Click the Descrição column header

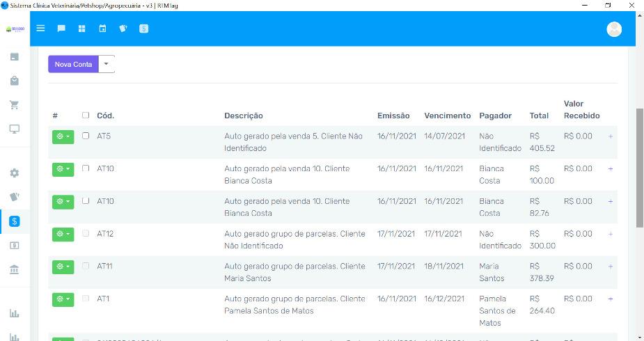[244, 116]
